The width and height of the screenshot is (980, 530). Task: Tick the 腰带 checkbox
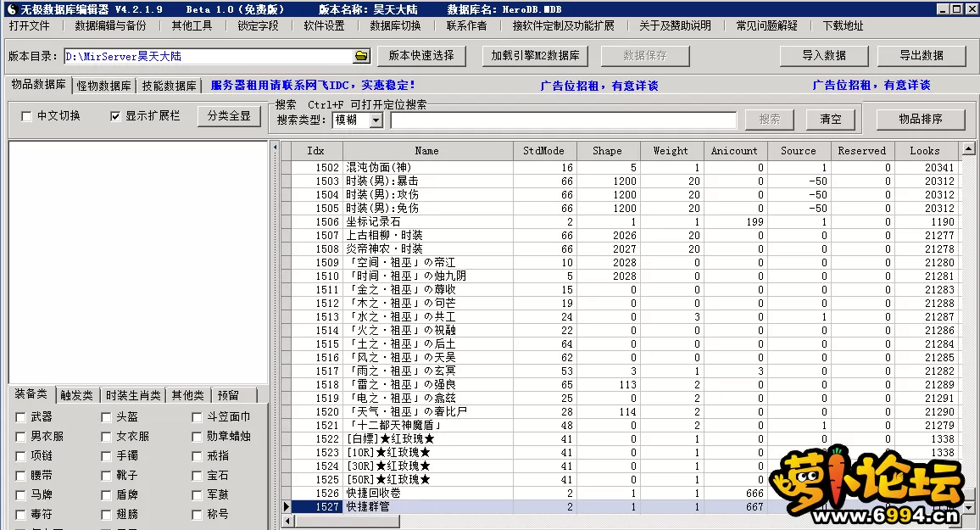[x=20, y=476]
